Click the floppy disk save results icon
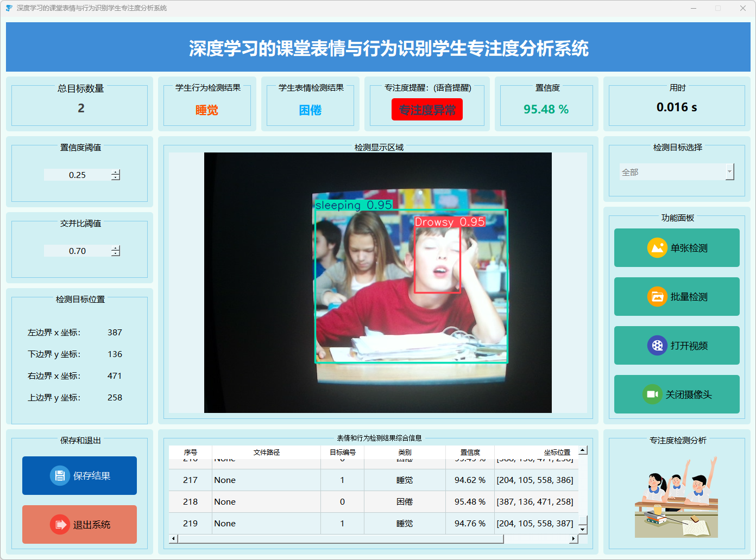This screenshot has width=756, height=560. 60,476
